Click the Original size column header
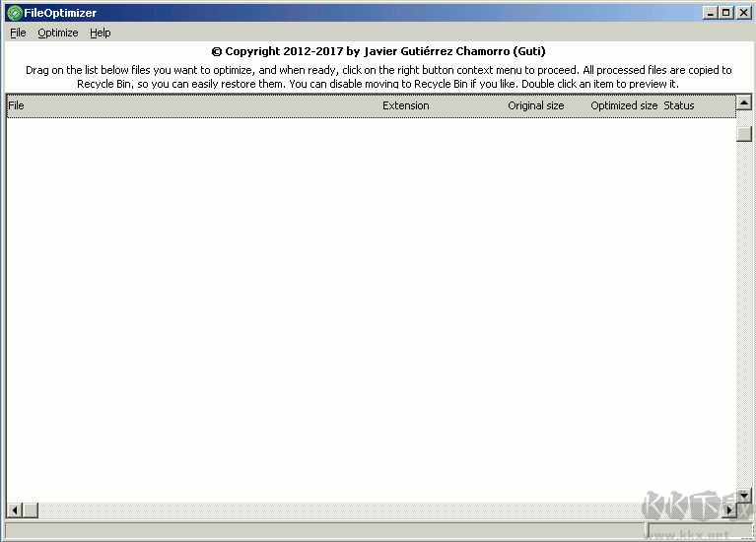756x542 pixels. 535,105
